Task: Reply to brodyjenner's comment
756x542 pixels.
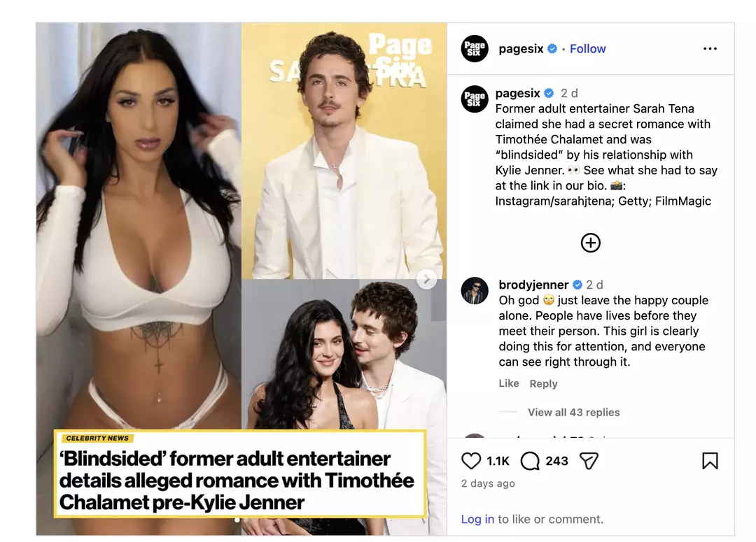Action: (543, 383)
